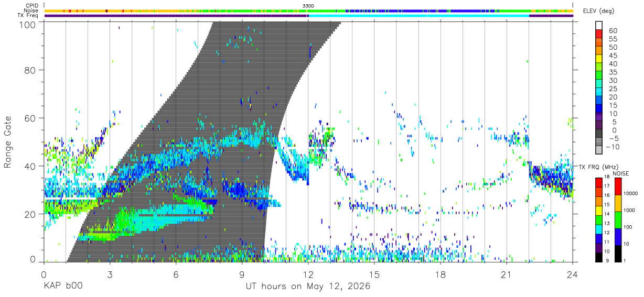This screenshot has height=297, width=644.
Task: Pick the cyan ELEV swatch between 20 and 25
Action: 599,92
